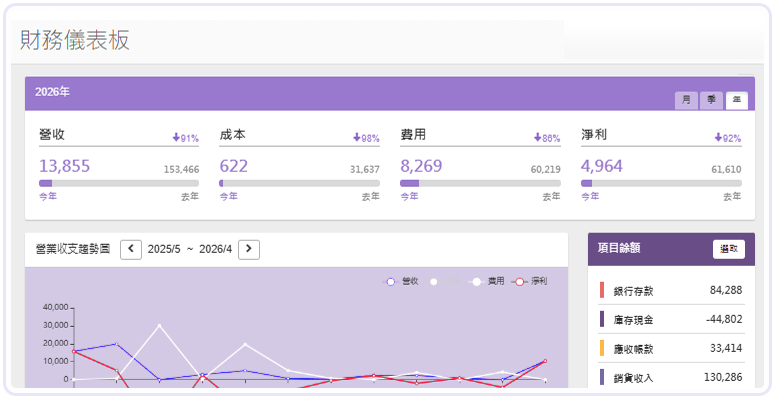Viewport: 774px width, 398px height.
Task: Click the 8,269 expense value
Action: coord(421,166)
